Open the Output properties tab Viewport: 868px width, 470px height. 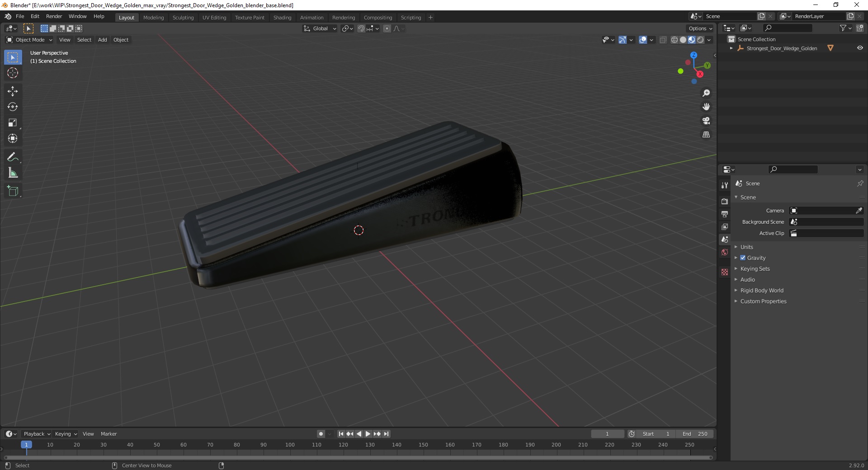point(725,214)
